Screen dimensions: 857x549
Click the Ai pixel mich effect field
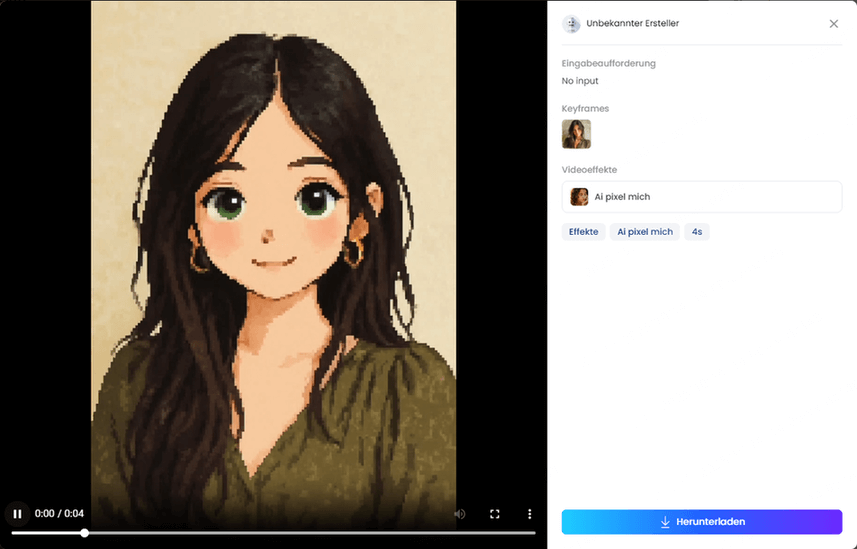pyautogui.click(x=702, y=197)
